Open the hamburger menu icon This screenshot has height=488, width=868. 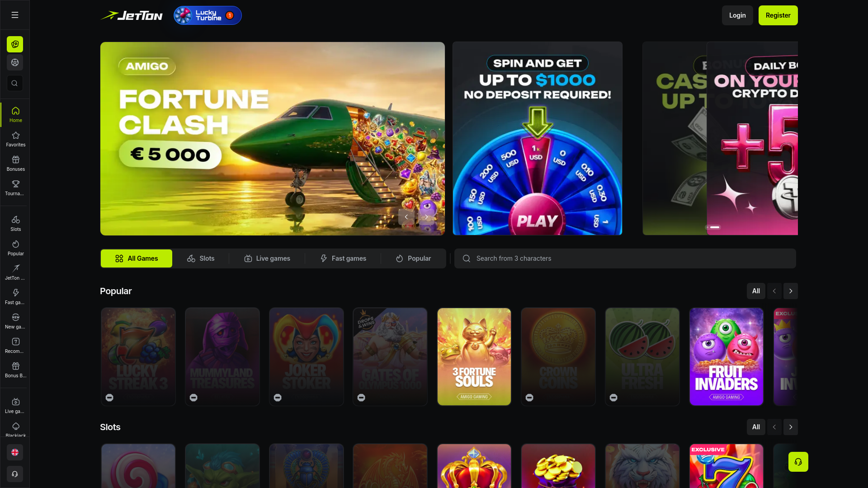pos(15,15)
